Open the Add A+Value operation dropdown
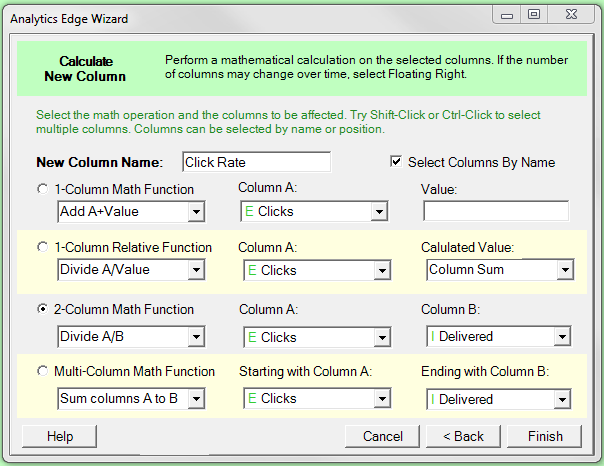 pos(131,211)
